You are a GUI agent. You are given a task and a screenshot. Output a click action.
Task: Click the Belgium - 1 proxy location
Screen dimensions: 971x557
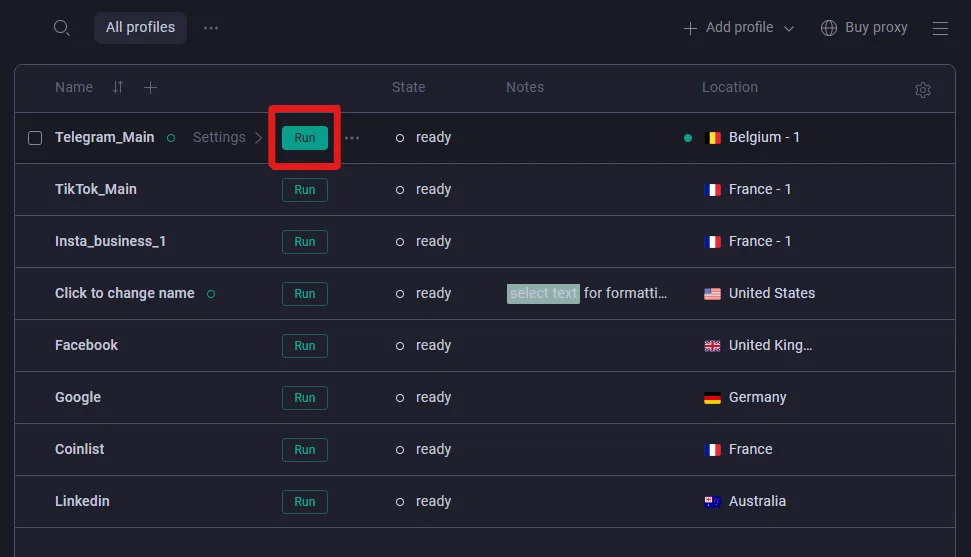coord(764,138)
